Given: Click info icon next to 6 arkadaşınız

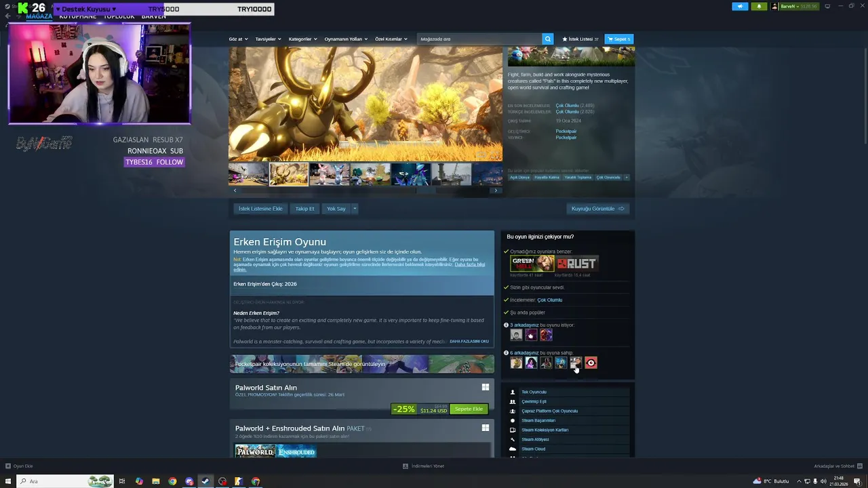Looking at the screenshot, I should click(x=506, y=352).
